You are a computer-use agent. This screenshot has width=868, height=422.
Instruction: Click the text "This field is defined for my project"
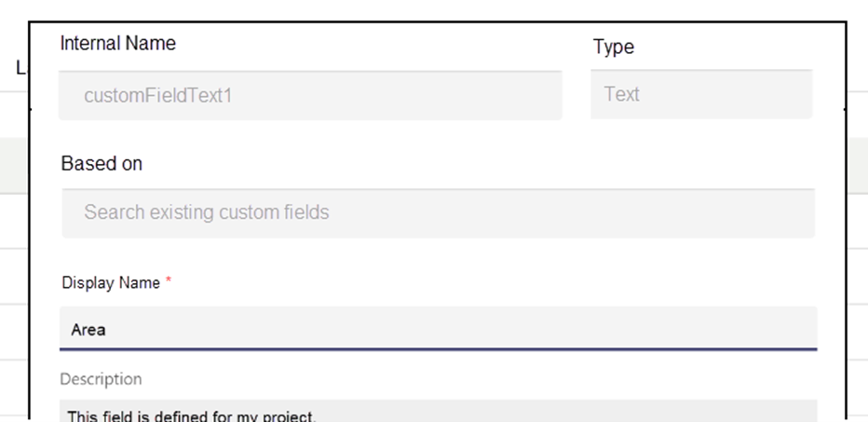pyautogui.click(x=191, y=415)
